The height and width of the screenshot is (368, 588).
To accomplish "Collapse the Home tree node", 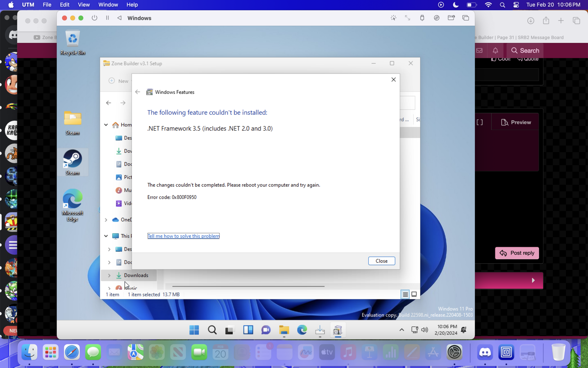I will pos(106,125).
